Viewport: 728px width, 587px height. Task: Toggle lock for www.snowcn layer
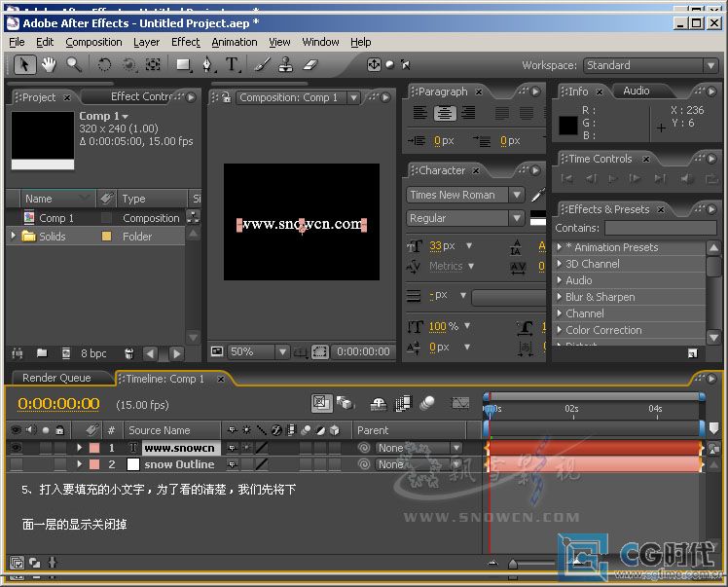(x=60, y=448)
